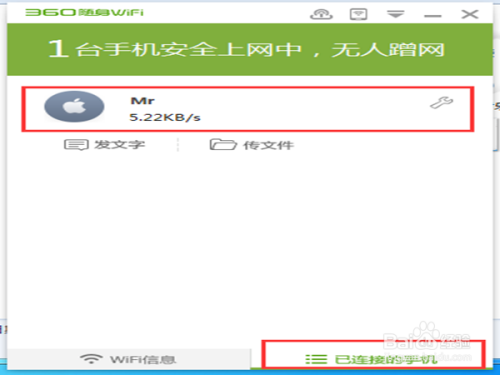Image resolution: width=500 pixels, height=375 pixels.
Task: Switch to the 已连接的手机 tab
Action: click(x=372, y=359)
